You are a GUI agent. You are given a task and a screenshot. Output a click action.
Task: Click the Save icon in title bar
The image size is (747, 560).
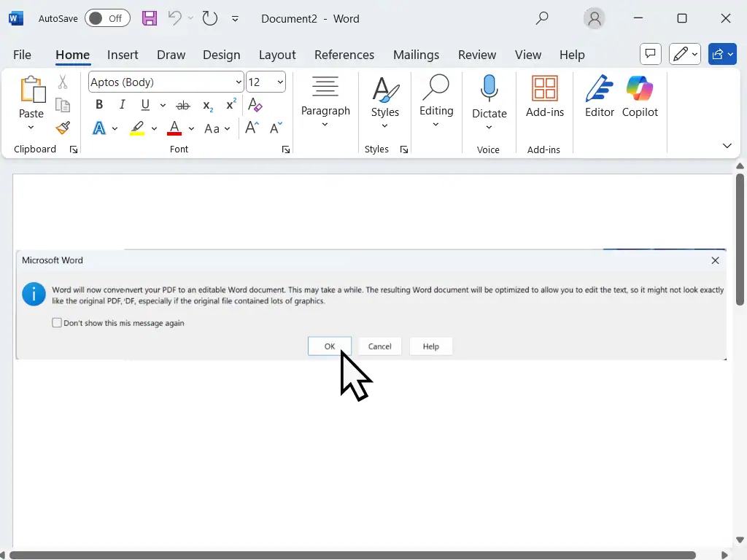pos(150,18)
